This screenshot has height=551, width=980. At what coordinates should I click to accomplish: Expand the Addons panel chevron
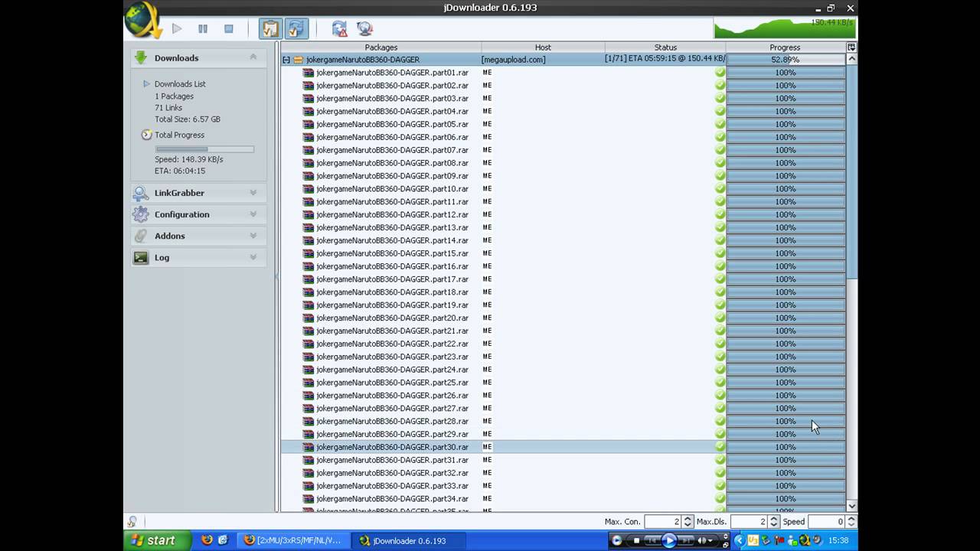pos(253,236)
